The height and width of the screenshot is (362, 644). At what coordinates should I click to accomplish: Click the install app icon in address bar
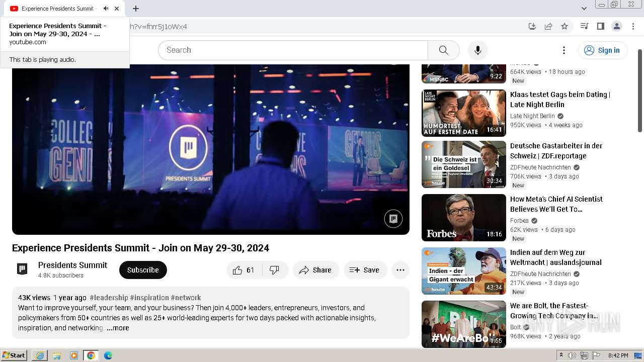(532, 26)
